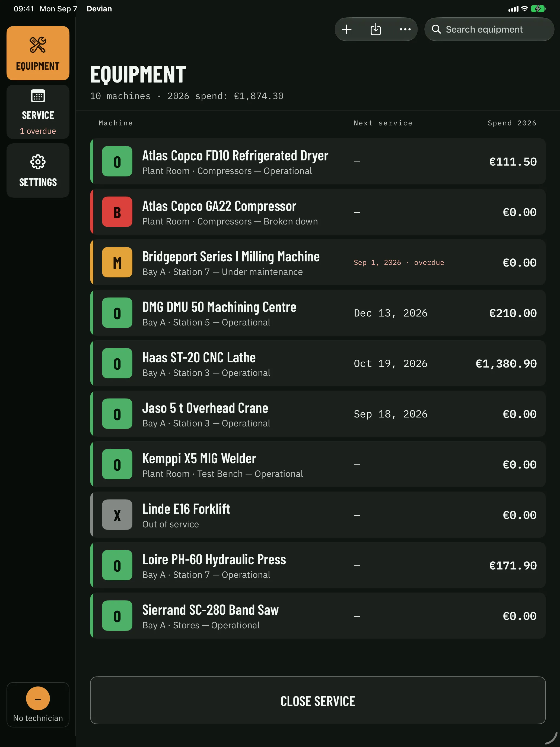Click the cellular signal icon

click(x=513, y=9)
